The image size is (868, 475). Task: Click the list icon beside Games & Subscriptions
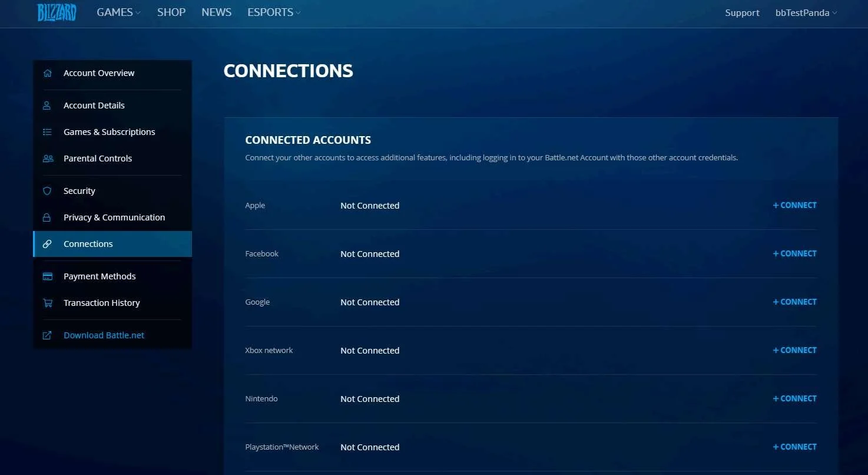click(48, 132)
